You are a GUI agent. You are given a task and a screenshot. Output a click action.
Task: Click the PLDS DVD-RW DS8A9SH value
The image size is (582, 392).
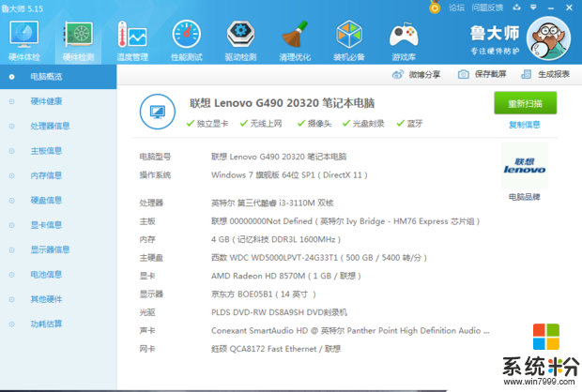coord(279,312)
